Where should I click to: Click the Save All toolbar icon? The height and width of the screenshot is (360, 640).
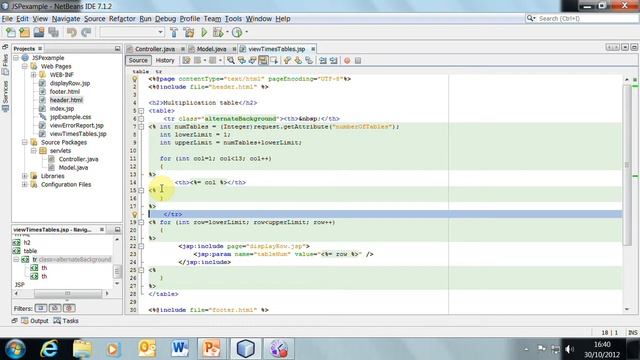click(x=53, y=32)
